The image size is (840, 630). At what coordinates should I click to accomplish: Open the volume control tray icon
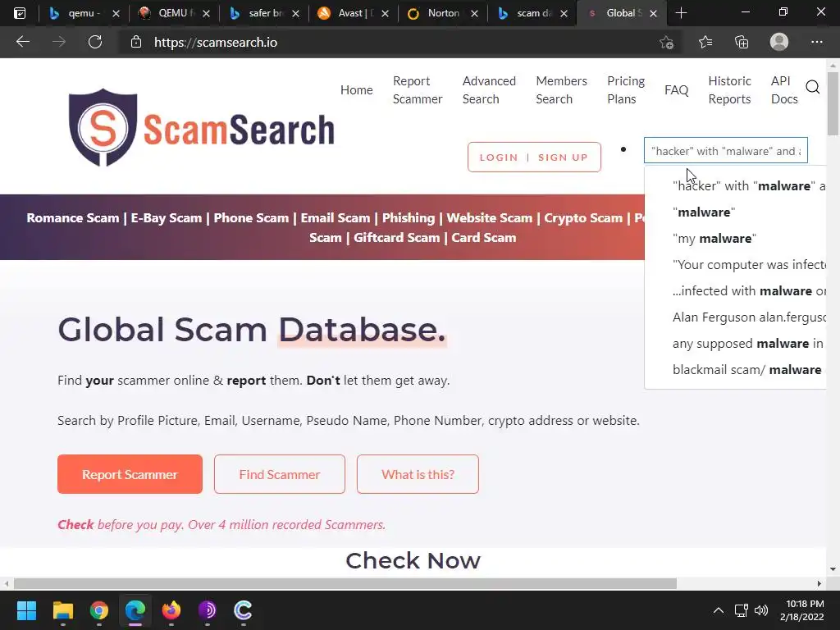tap(760, 610)
